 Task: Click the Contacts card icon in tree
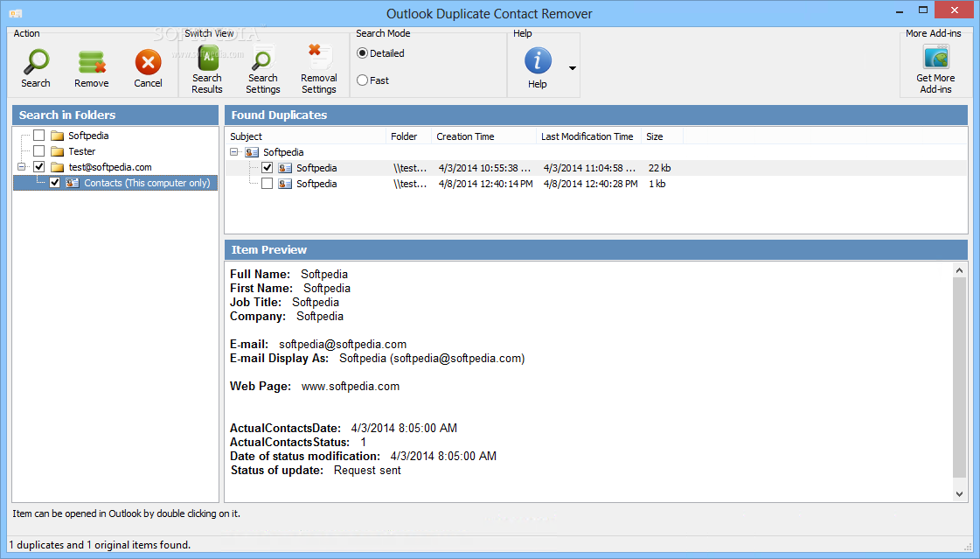point(73,183)
